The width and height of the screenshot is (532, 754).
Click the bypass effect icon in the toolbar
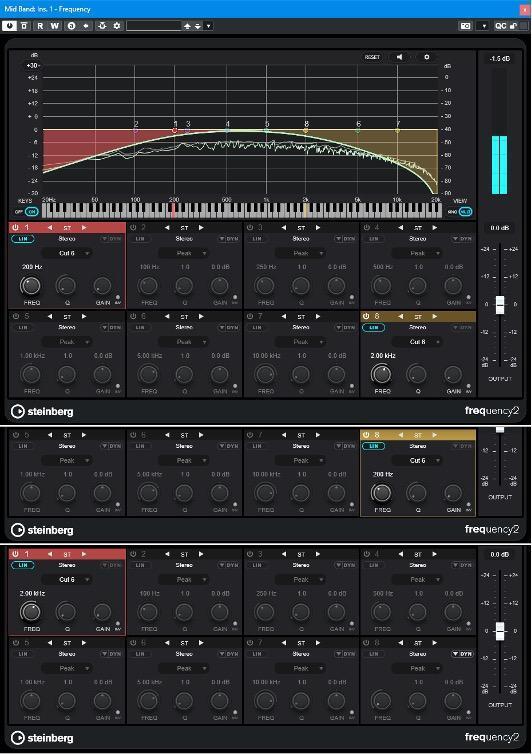(x=25, y=26)
